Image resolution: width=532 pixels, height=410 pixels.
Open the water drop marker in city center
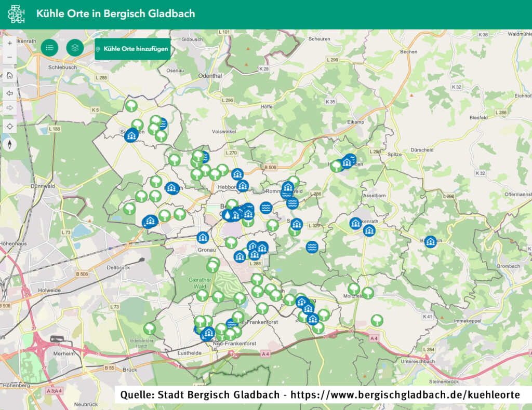(x=230, y=214)
